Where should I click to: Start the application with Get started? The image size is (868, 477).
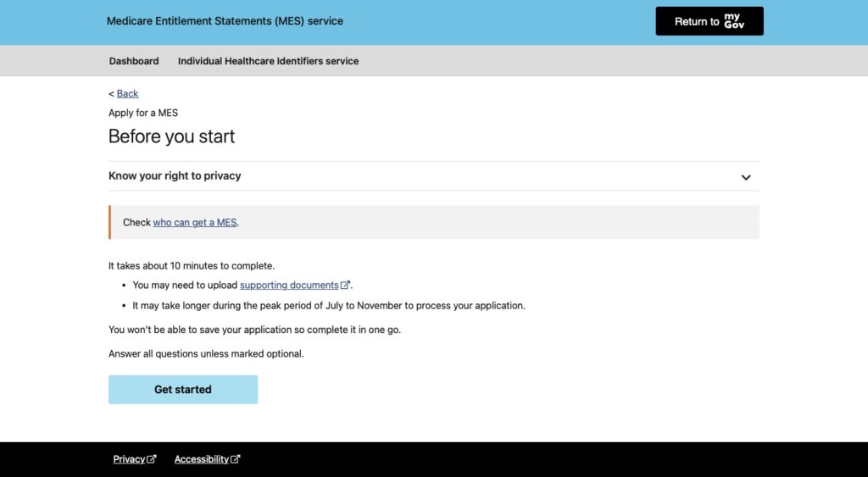point(183,390)
